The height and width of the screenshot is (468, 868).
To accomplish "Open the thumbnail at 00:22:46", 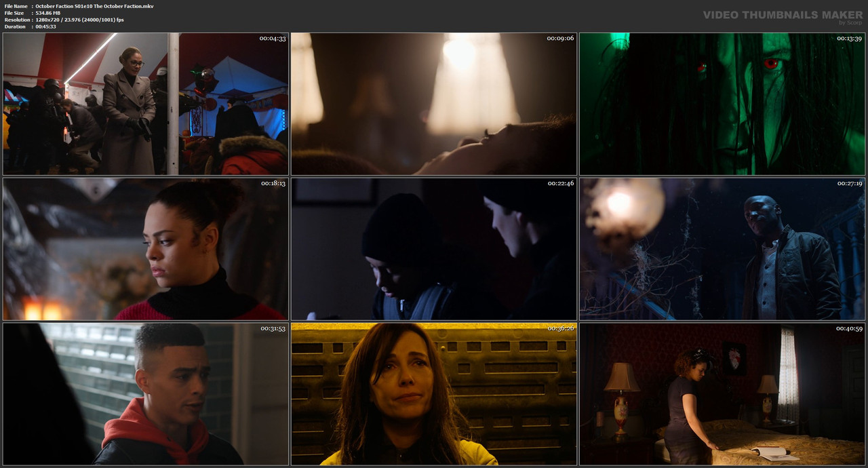I will tap(434, 249).
